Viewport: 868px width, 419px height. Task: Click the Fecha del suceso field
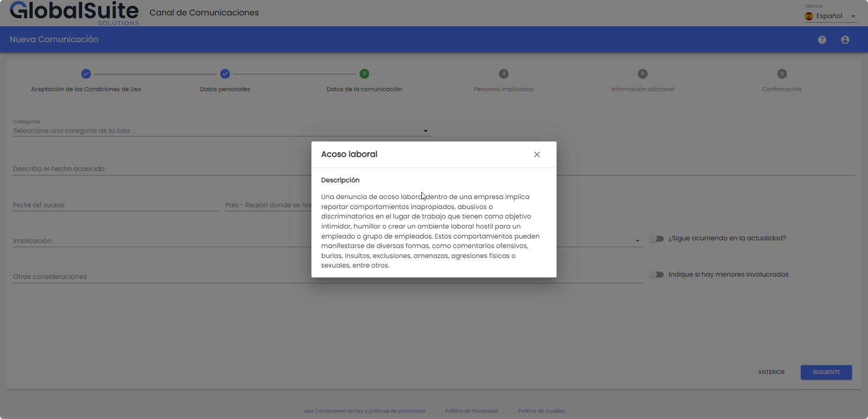[116, 205]
